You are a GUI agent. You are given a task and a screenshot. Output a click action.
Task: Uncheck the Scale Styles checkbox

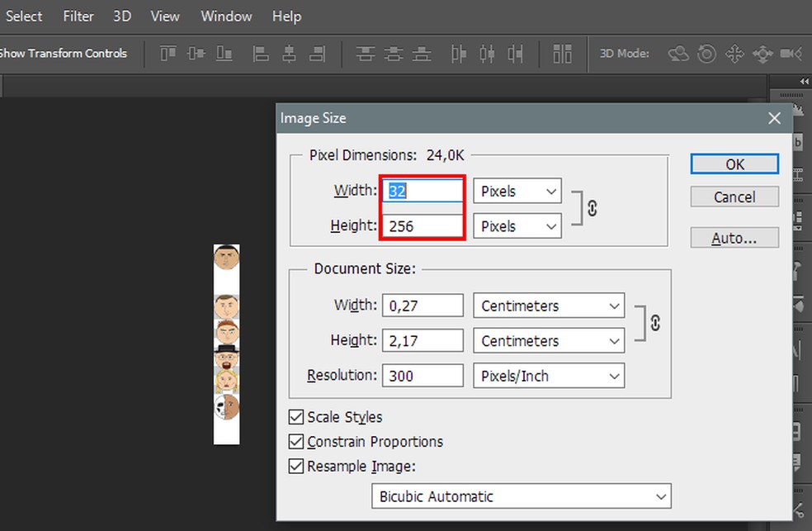[296, 417]
